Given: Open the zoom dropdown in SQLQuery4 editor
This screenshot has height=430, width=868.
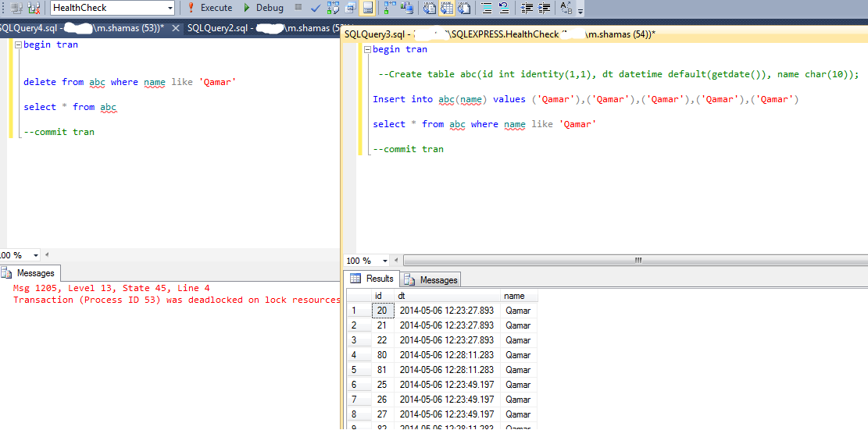Looking at the screenshot, I should (37, 255).
